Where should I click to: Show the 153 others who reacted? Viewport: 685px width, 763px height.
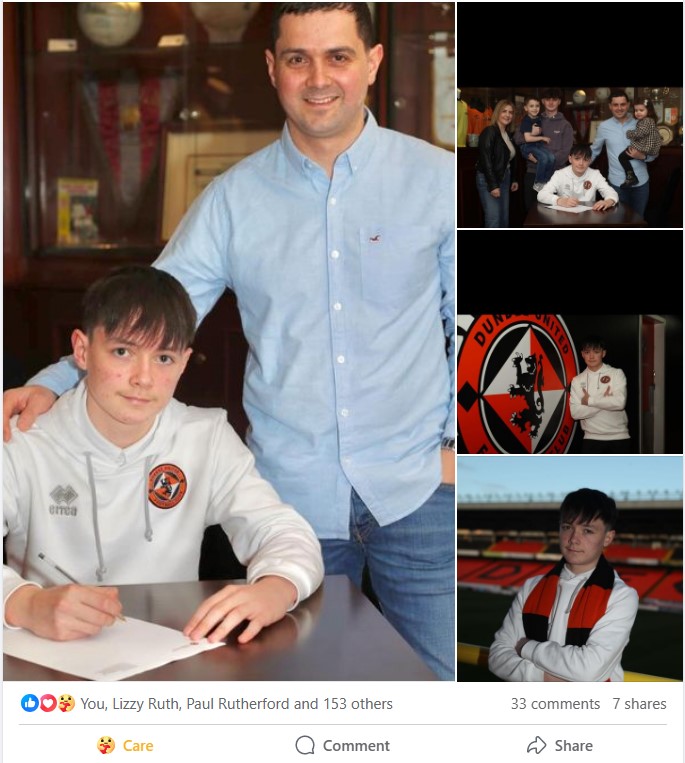(358, 704)
